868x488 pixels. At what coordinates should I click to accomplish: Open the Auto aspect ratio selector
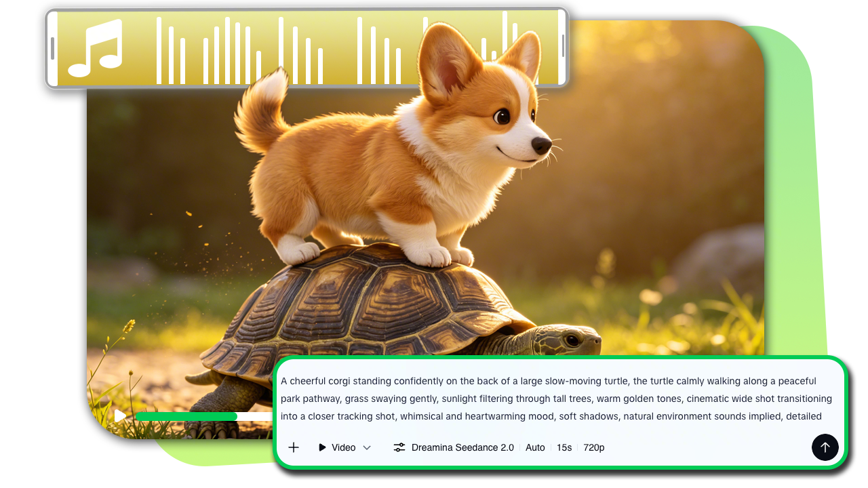535,447
